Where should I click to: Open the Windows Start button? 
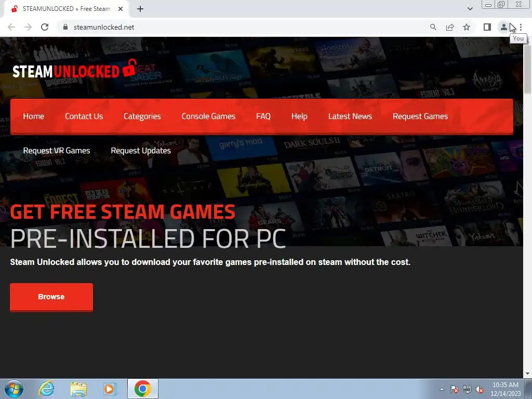click(14, 389)
